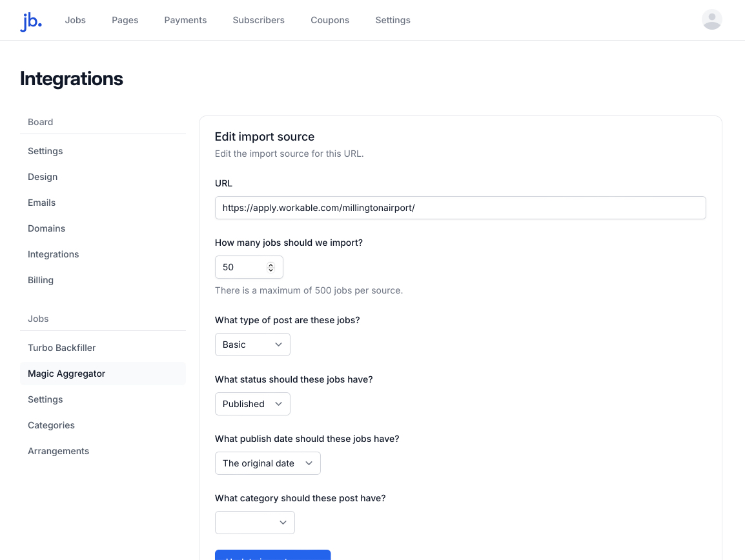Image resolution: width=745 pixels, height=560 pixels.
Task: Open the Settings menu in the header
Action: tap(393, 20)
